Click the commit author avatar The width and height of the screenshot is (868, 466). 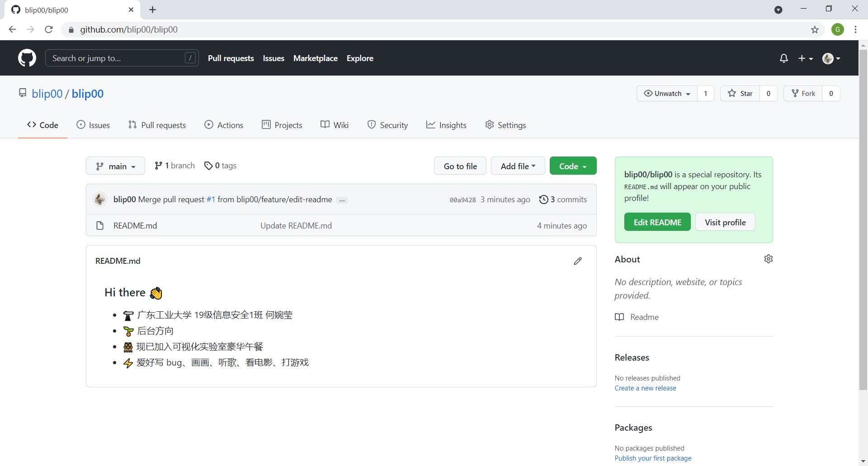(x=100, y=199)
